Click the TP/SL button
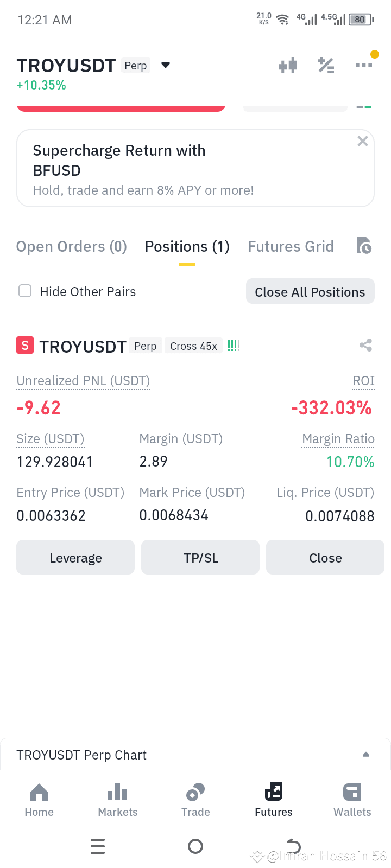The width and height of the screenshot is (391, 868). pos(200,557)
